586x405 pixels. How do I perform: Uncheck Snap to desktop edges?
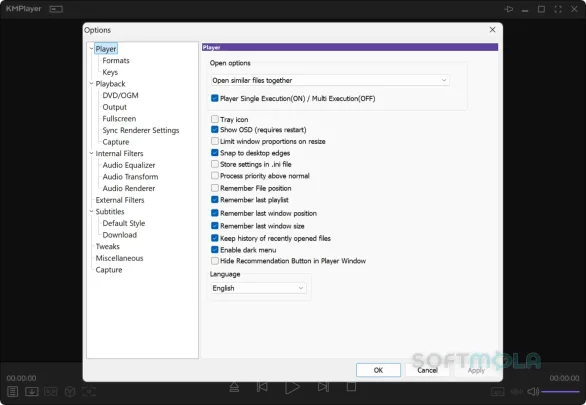[215, 153]
